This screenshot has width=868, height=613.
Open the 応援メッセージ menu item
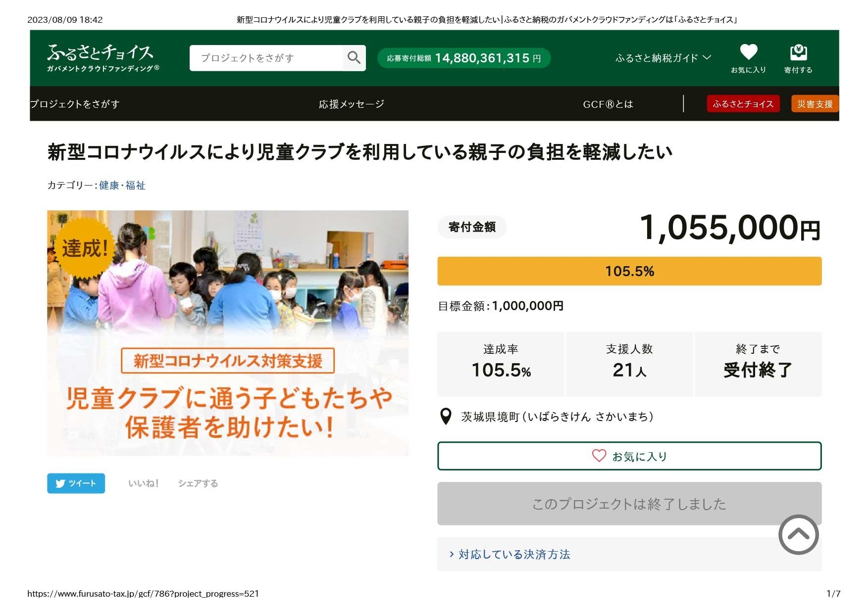(351, 104)
